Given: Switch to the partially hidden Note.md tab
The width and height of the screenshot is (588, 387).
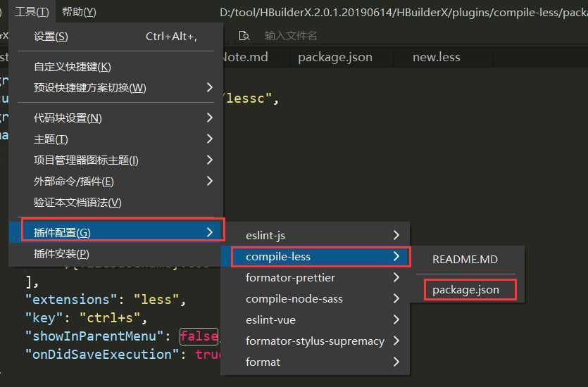Looking at the screenshot, I should 246,57.
